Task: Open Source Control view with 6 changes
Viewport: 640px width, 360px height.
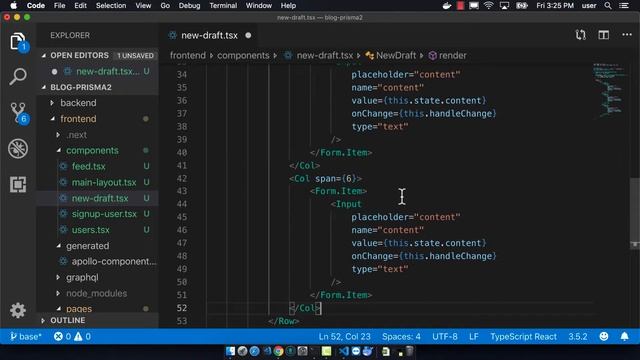Action: [x=19, y=113]
